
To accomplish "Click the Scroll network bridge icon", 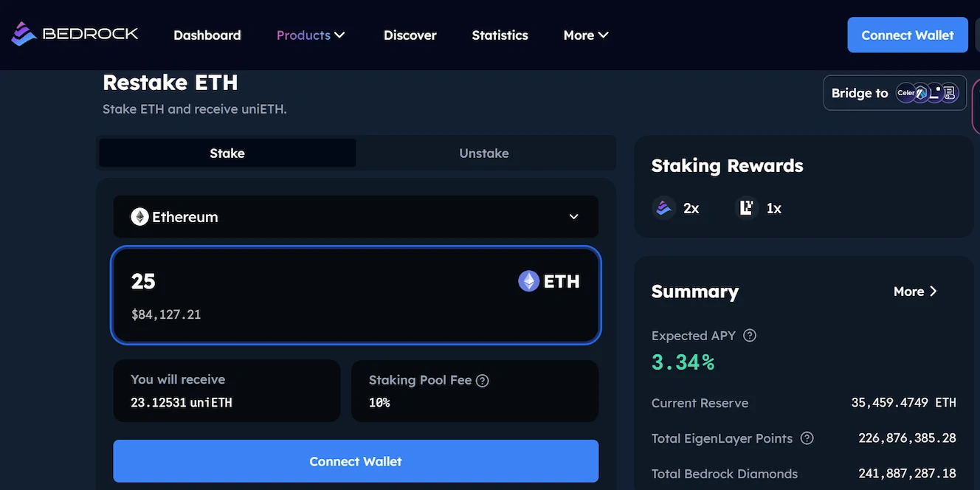I will [950, 93].
